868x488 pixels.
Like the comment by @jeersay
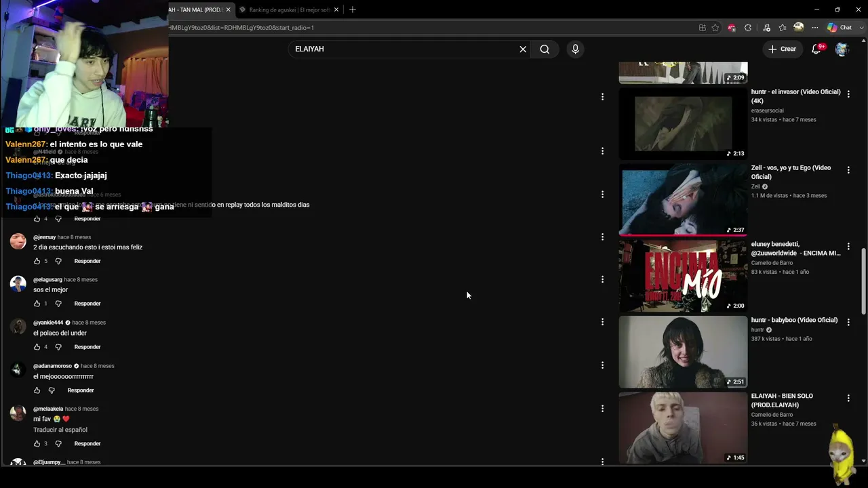click(37, 261)
